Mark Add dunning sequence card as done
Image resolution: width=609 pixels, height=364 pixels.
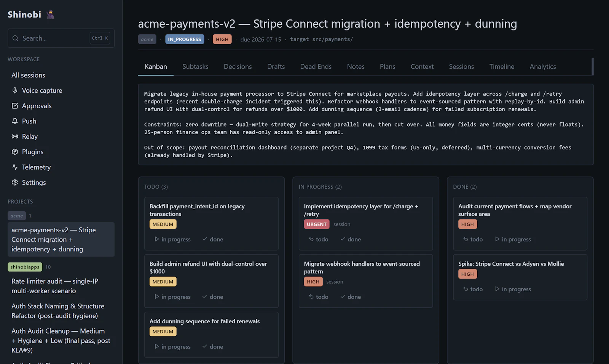(x=213, y=347)
